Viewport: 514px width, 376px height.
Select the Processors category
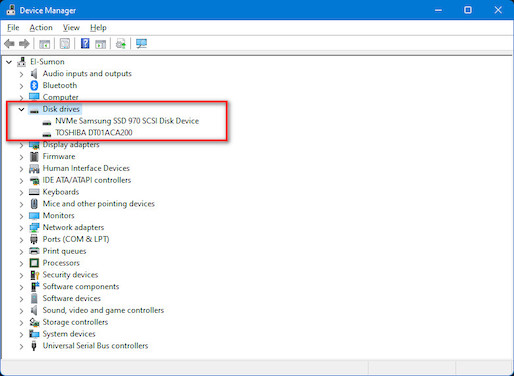point(61,263)
